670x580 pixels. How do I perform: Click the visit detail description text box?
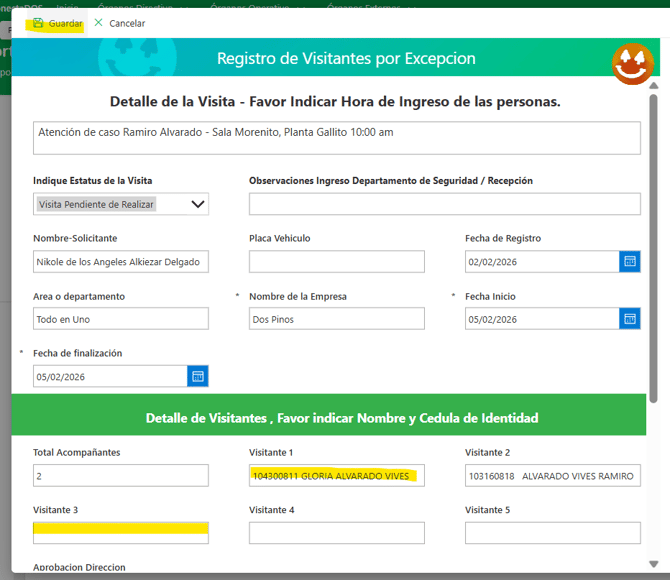point(336,138)
